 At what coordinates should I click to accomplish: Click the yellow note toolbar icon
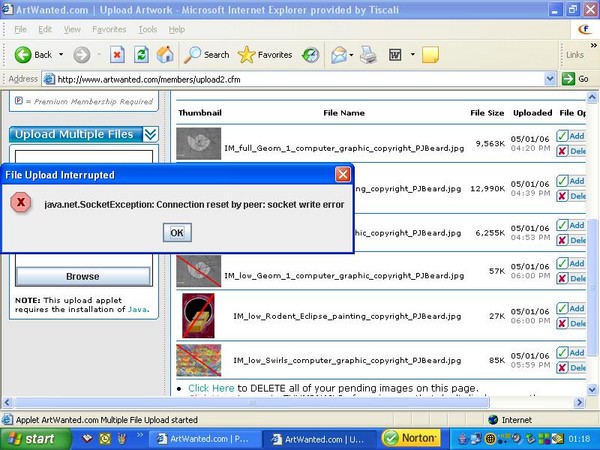click(430, 55)
